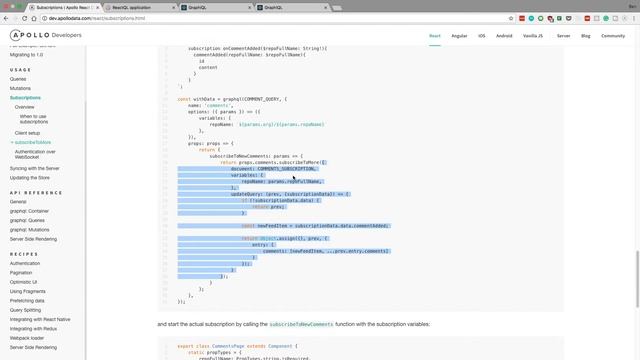Jump to the Overview subsection

click(24, 107)
